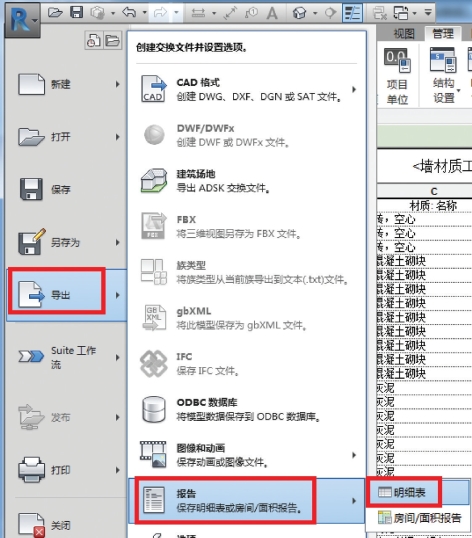Viewport: 472px width, 538px height.
Task: Expand the 图像和动画 submenu arrow
Action: [x=354, y=455]
